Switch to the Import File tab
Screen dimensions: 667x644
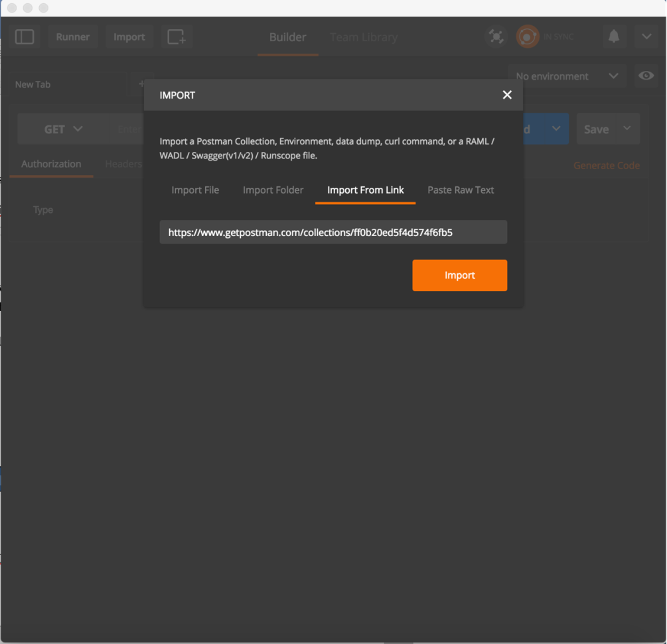pos(195,190)
